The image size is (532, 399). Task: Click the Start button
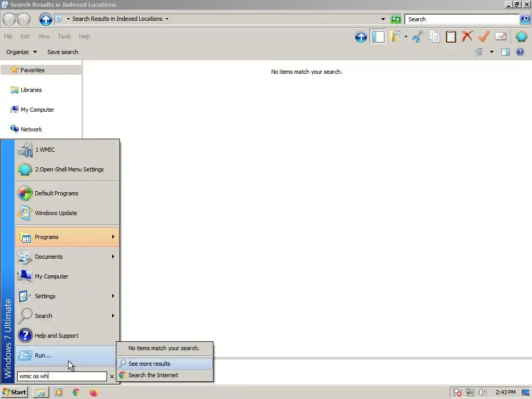[15, 393]
